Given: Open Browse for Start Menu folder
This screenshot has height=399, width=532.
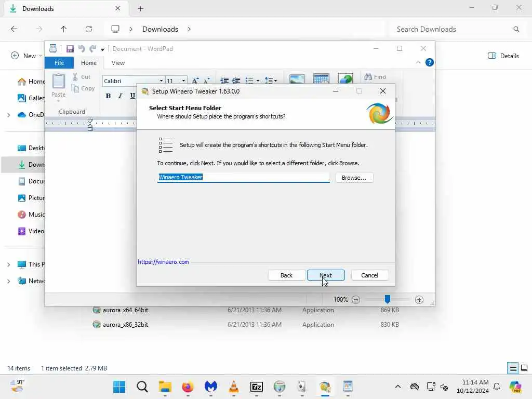Looking at the screenshot, I should click(x=354, y=178).
